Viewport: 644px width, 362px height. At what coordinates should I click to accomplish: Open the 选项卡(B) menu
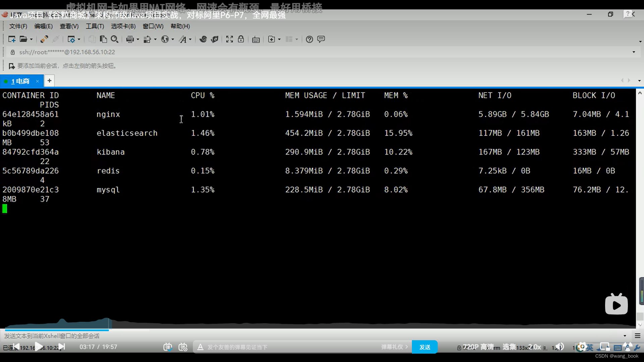click(123, 26)
